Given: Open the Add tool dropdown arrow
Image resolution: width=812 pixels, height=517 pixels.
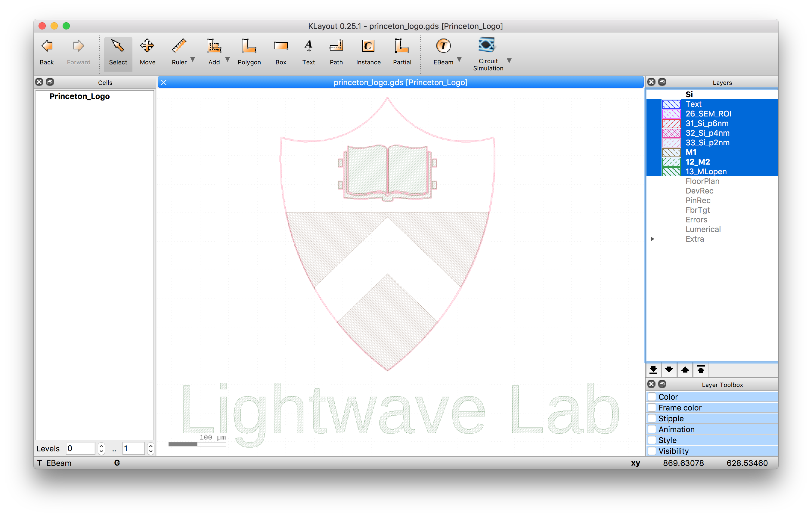Looking at the screenshot, I should 228,60.
